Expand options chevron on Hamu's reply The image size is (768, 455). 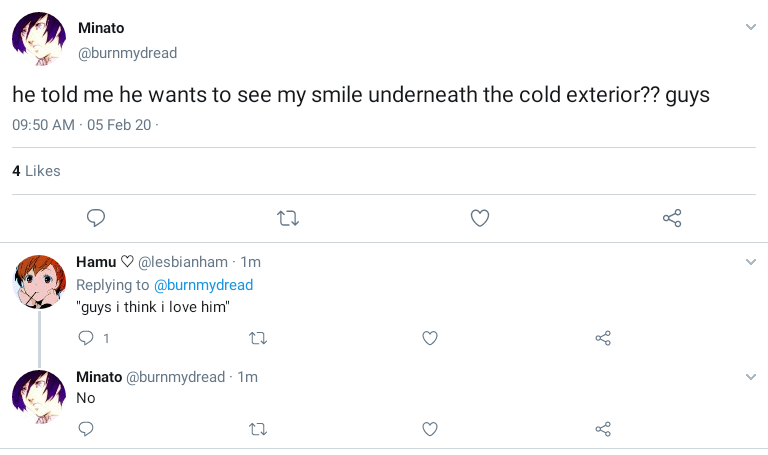751,262
